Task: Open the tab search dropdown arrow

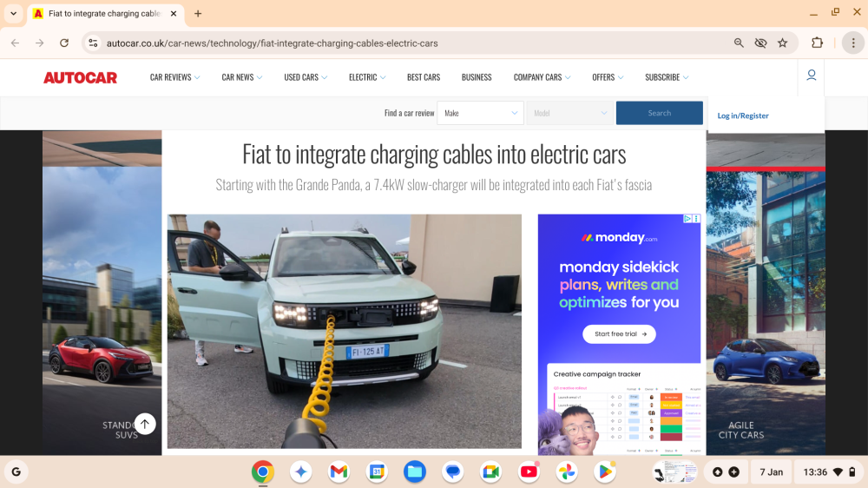Action: [13, 13]
